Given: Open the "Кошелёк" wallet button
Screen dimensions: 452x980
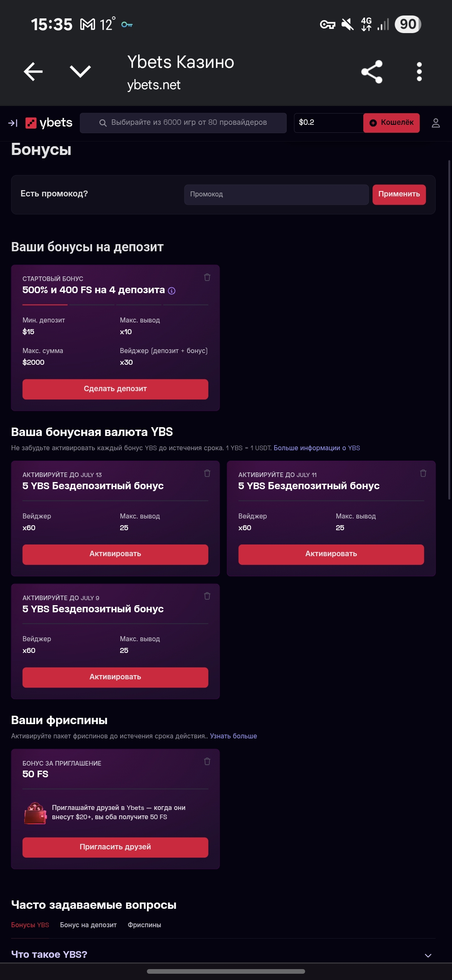Looking at the screenshot, I should click(x=391, y=123).
